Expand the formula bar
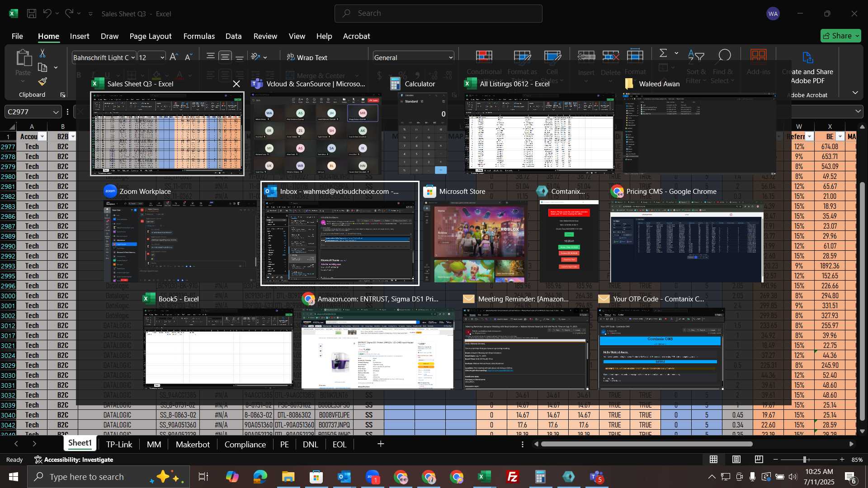 [x=858, y=112]
